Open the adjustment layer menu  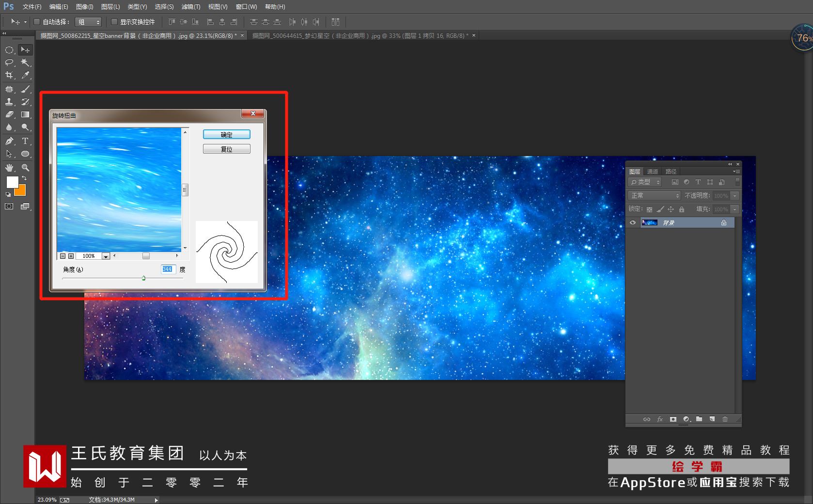pos(686,419)
